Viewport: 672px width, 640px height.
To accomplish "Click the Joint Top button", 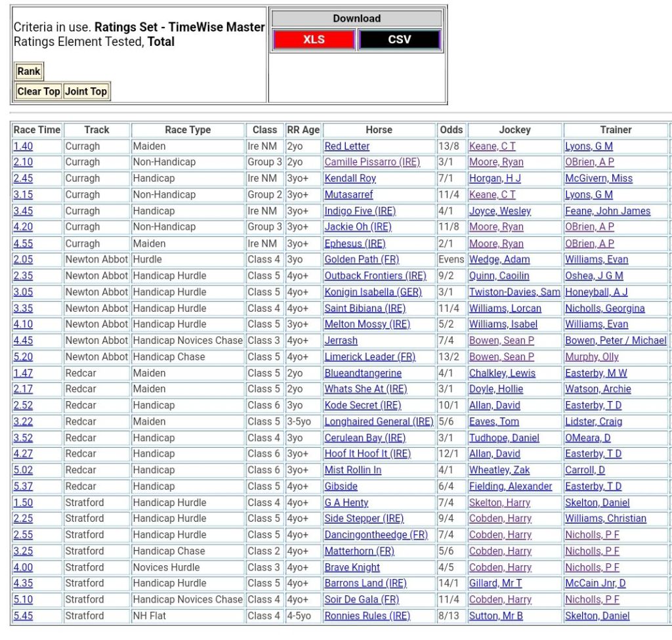I will coord(86,92).
